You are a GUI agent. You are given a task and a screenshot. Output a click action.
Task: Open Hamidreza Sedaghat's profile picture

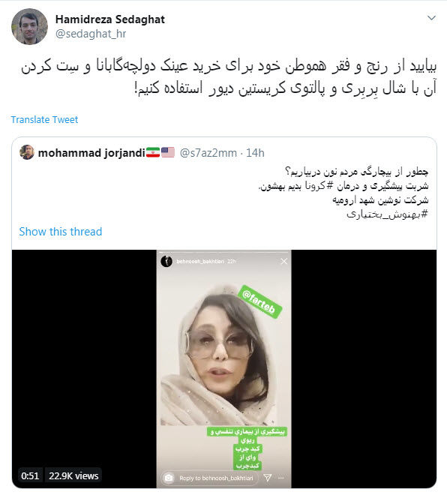tap(29, 26)
